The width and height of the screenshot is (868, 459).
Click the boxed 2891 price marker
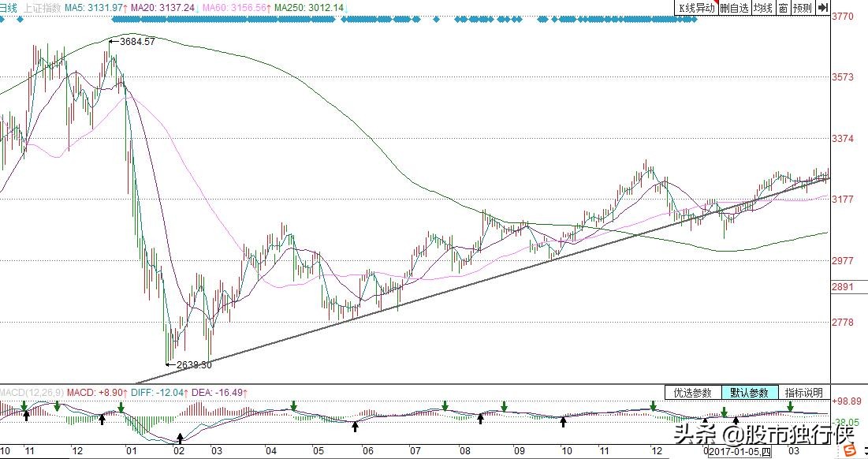click(x=843, y=287)
